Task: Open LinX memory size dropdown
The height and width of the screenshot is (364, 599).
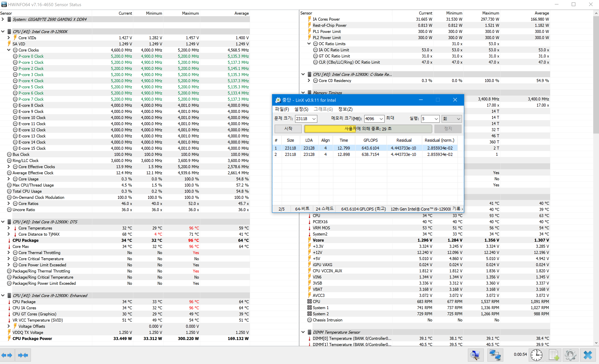Action: [x=381, y=119]
